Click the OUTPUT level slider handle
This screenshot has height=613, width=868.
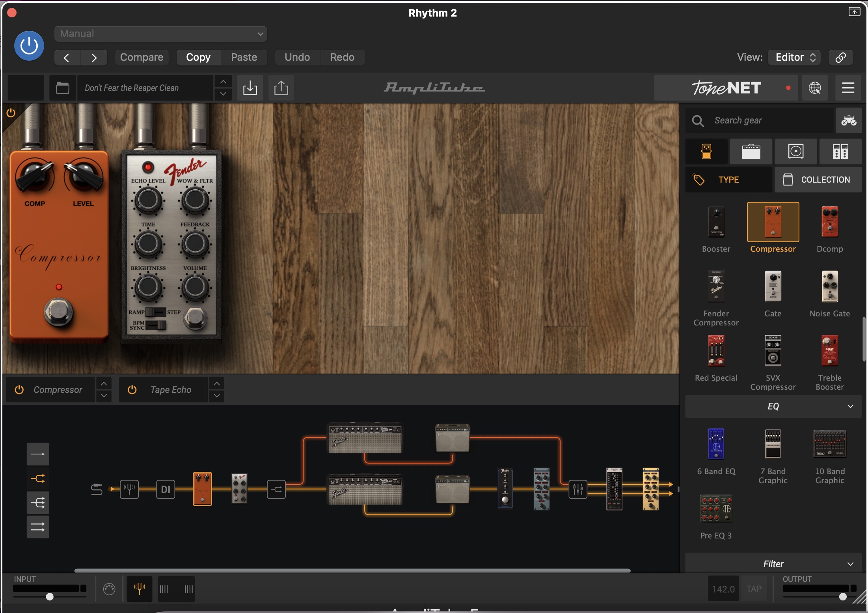[843, 597]
